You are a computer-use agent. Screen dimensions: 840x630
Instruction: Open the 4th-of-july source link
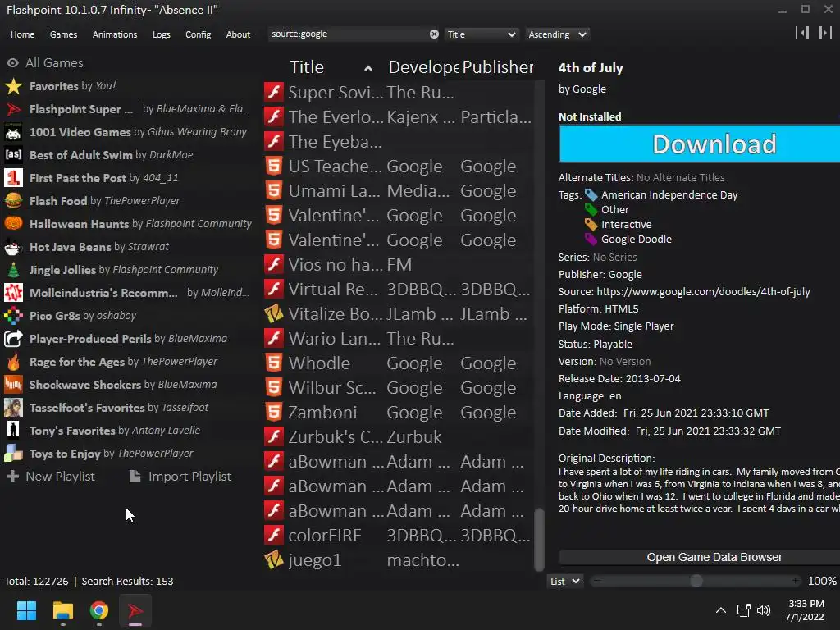[x=703, y=292]
